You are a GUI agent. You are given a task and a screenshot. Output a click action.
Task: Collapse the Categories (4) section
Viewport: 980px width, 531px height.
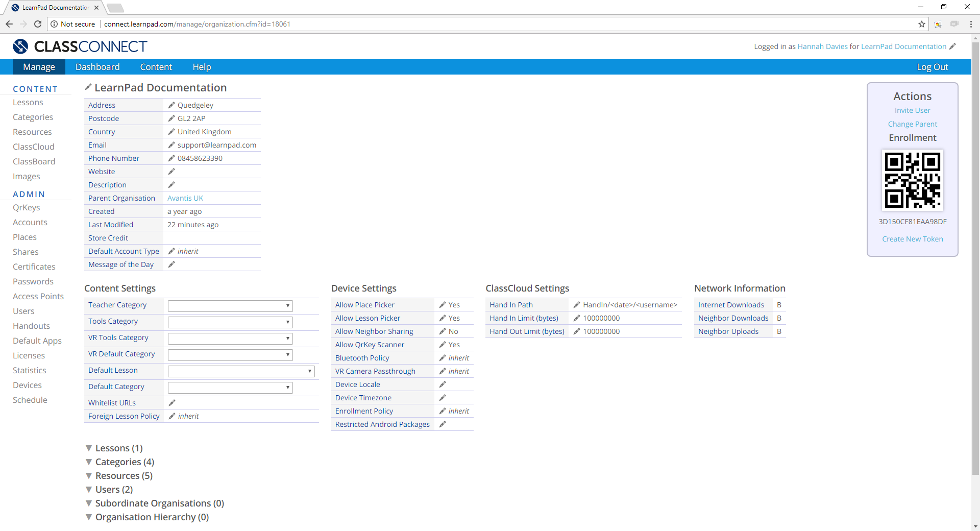[89, 462]
